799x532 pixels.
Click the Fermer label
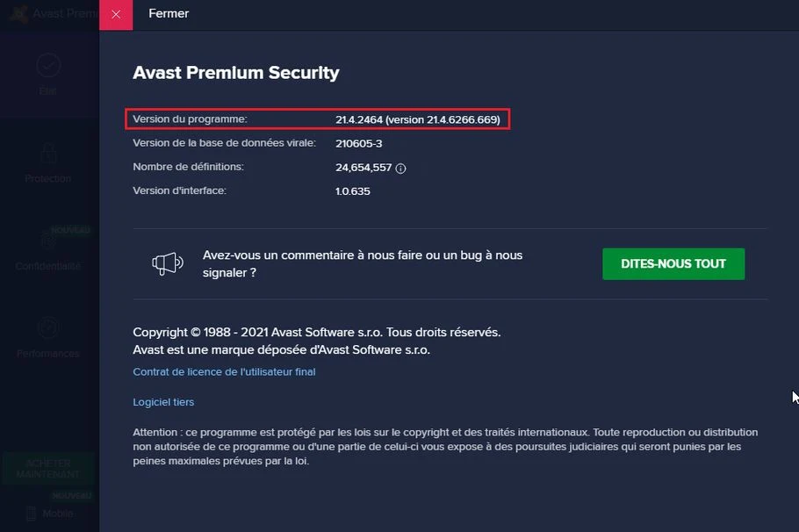click(x=167, y=14)
